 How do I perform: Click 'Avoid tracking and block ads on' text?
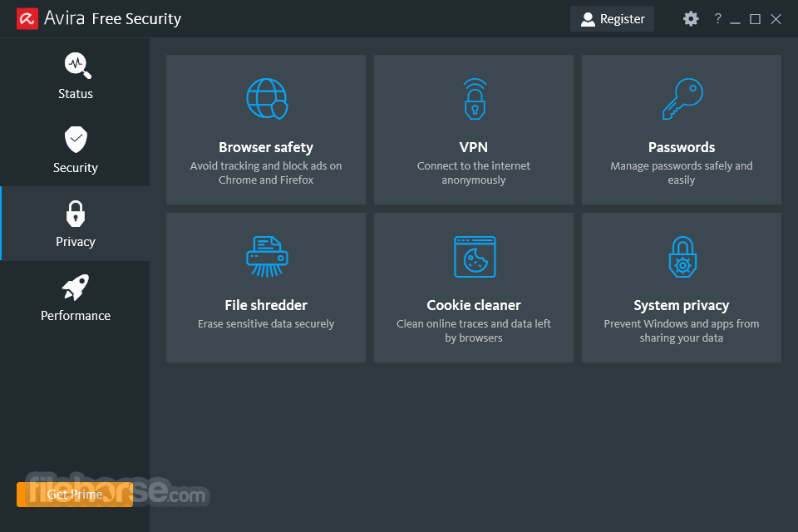266,166
